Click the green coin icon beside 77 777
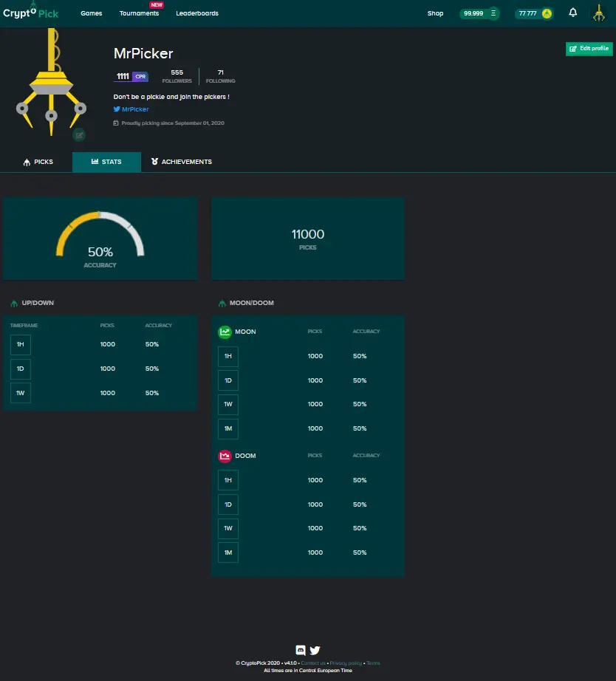Viewport: 616px width, 681px height. click(547, 13)
